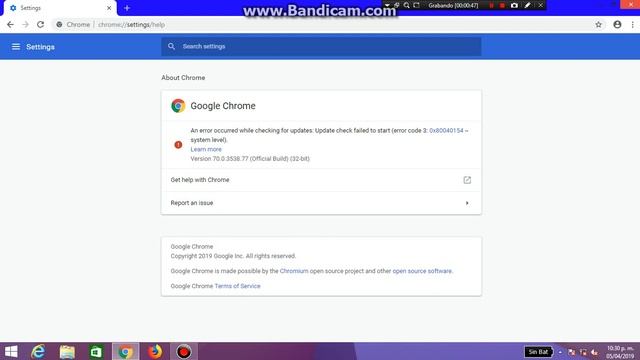Launch Internet Explorer from the taskbar

click(x=38, y=351)
